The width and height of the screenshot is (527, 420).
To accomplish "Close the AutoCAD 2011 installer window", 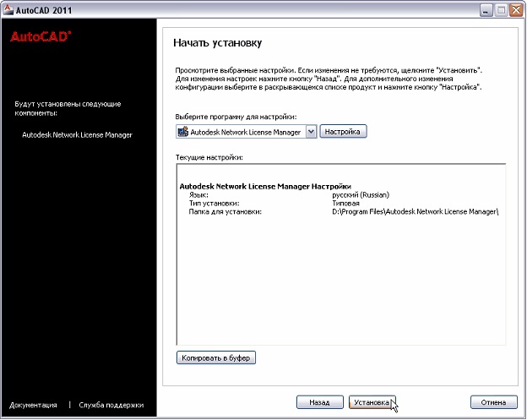I will tap(516, 10).
